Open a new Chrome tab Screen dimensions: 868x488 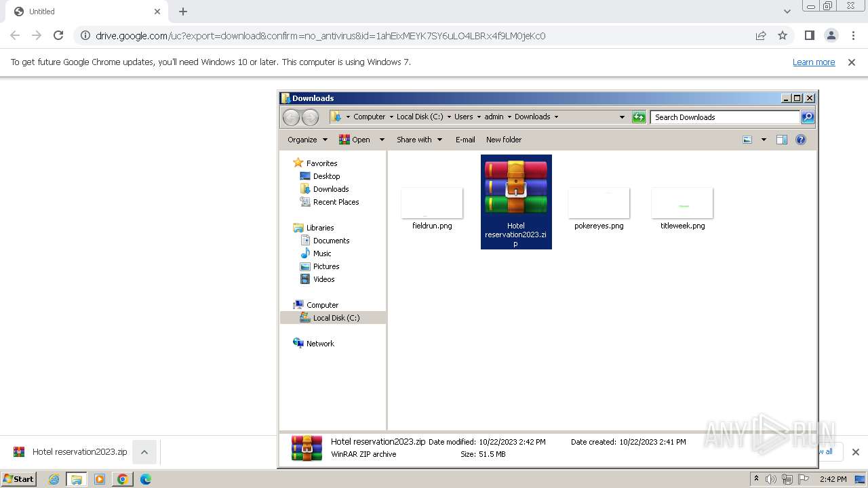tap(183, 12)
